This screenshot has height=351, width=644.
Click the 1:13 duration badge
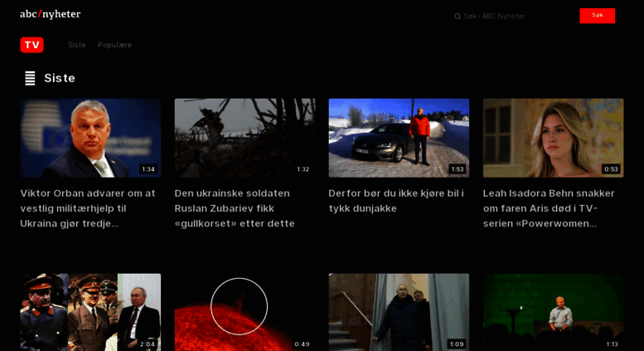[612, 344]
